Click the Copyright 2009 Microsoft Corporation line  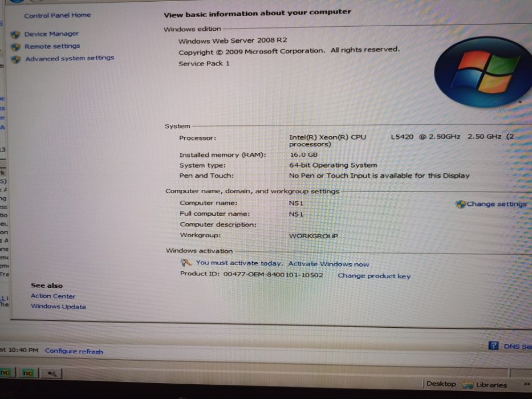pyautogui.click(x=289, y=51)
